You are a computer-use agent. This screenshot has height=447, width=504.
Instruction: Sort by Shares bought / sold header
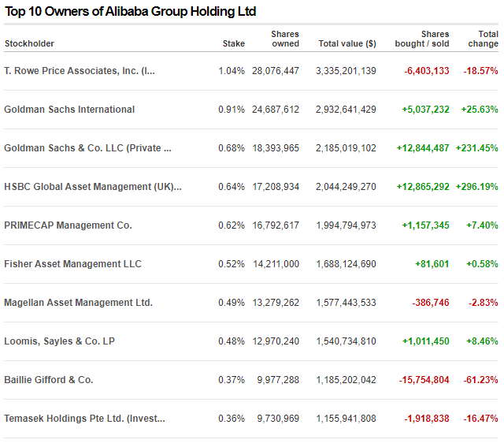click(422, 39)
